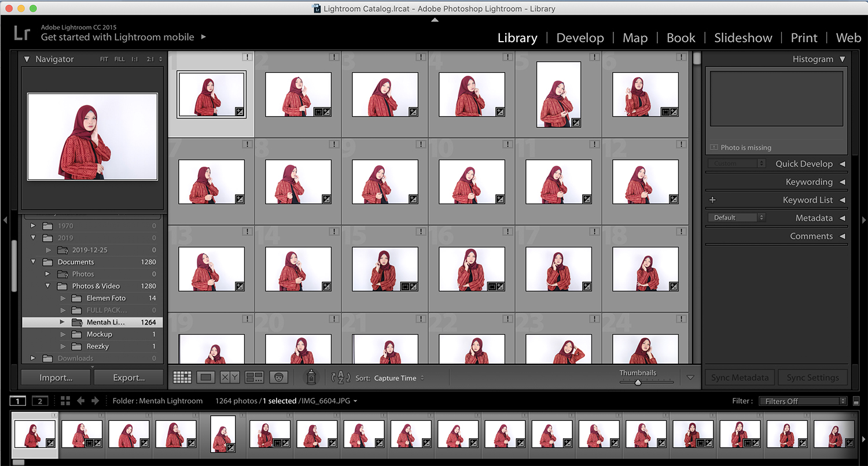Toggle the filter switch beside Filters Off
The image size is (868, 466).
[x=856, y=401]
